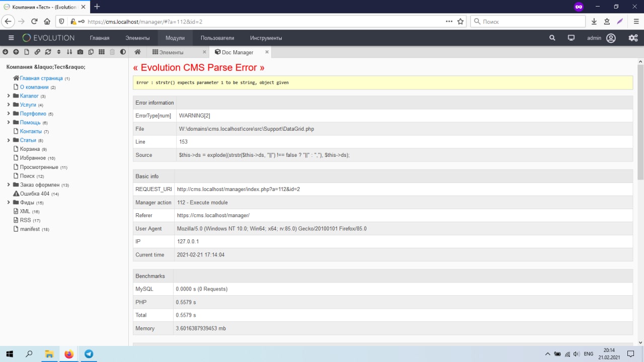
Task: Open a new browser tab plus button
Action: (x=97, y=7)
